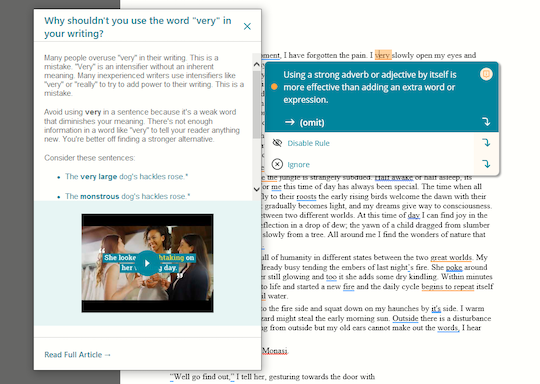This screenshot has width=540, height=384.
Task: Close the "very" article popup
Action: (x=247, y=26)
